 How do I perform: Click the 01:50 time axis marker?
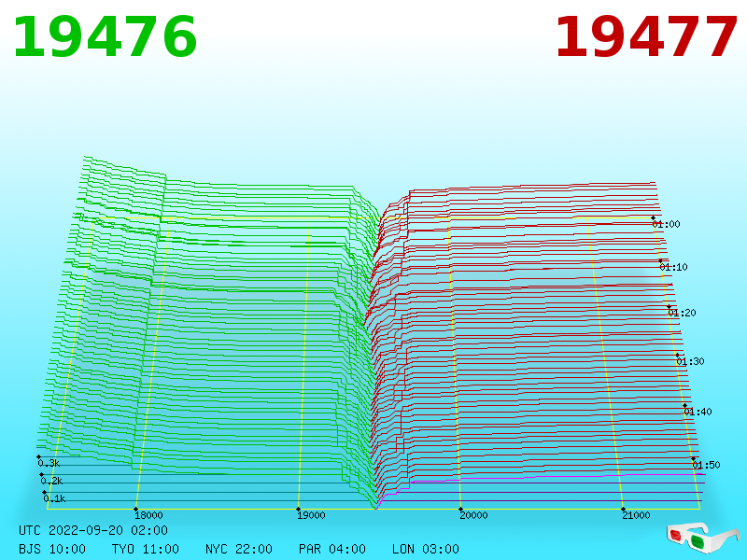[706, 465]
